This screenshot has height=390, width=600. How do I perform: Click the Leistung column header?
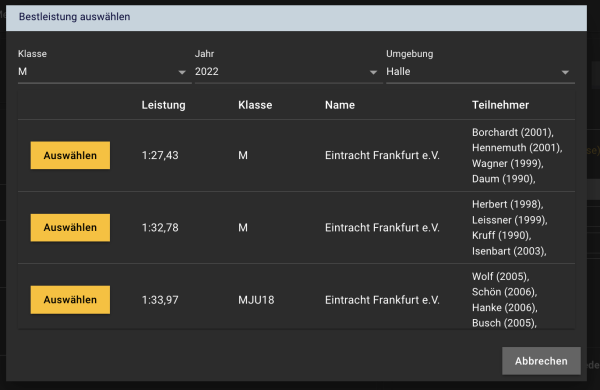163,105
